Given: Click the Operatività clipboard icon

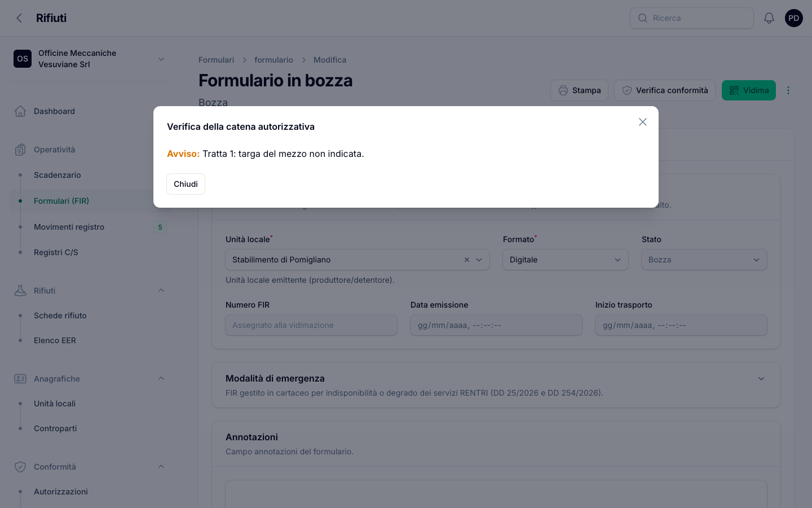Looking at the screenshot, I should coord(20,150).
